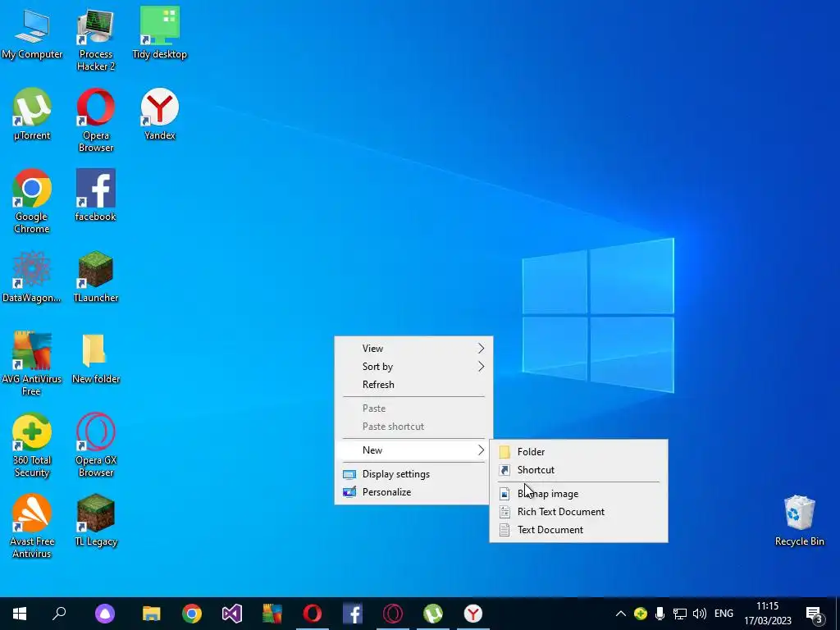The image size is (840, 630).
Task: Expand the View submenu
Action: pyautogui.click(x=413, y=348)
